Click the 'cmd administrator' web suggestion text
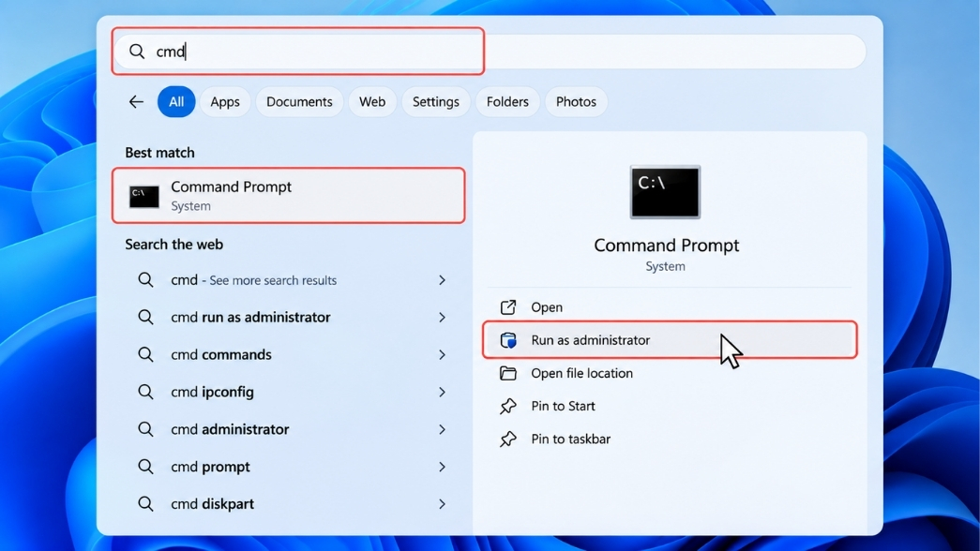The height and width of the screenshot is (551, 980). pyautogui.click(x=230, y=429)
